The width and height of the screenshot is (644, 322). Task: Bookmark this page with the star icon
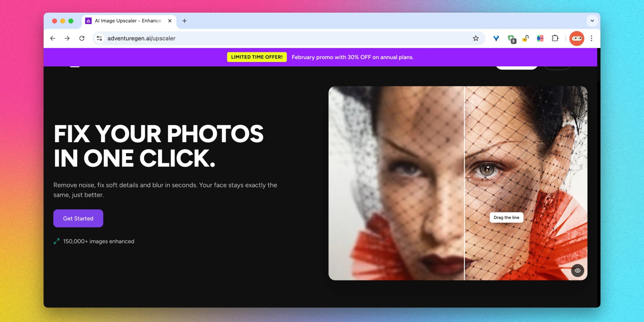point(475,38)
